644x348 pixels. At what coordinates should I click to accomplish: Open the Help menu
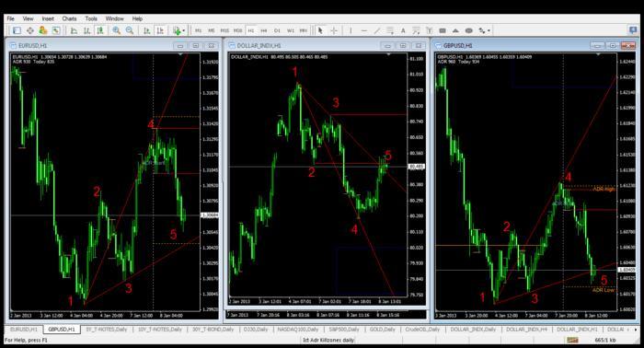tap(137, 18)
